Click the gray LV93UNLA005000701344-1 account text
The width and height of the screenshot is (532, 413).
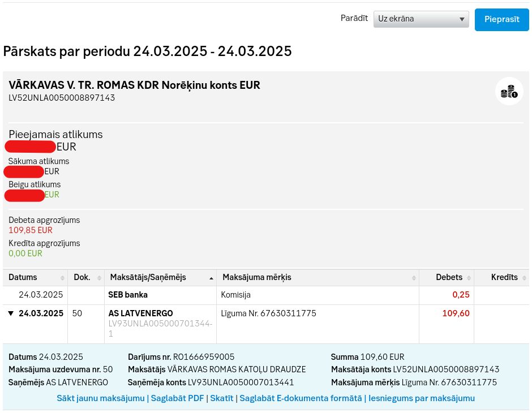[x=160, y=329]
